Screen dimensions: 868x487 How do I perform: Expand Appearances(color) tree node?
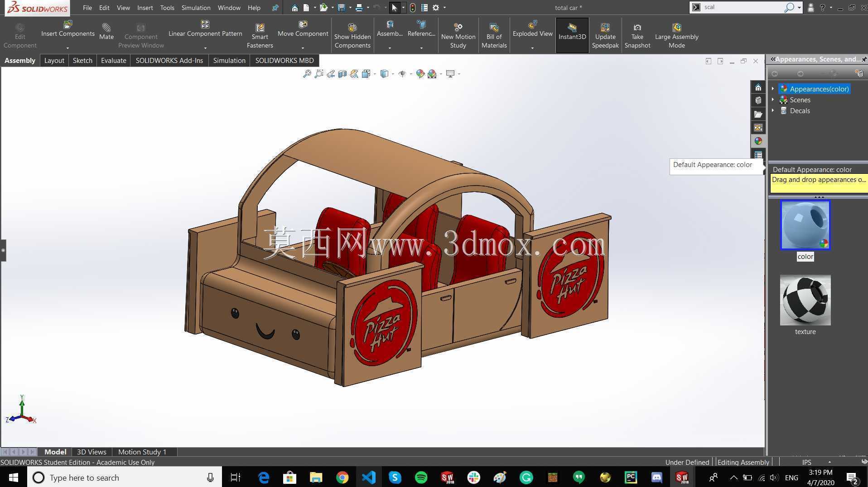(773, 89)
